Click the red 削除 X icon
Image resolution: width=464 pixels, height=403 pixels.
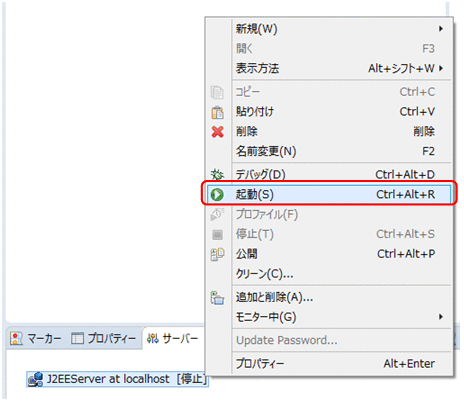[x=217, y=132]
